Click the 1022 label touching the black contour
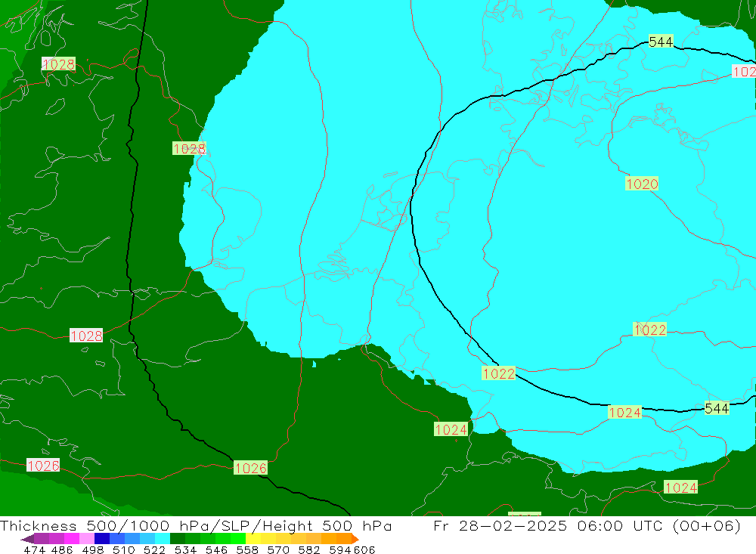Screen dimensions: 756x554 pos(498,373)
